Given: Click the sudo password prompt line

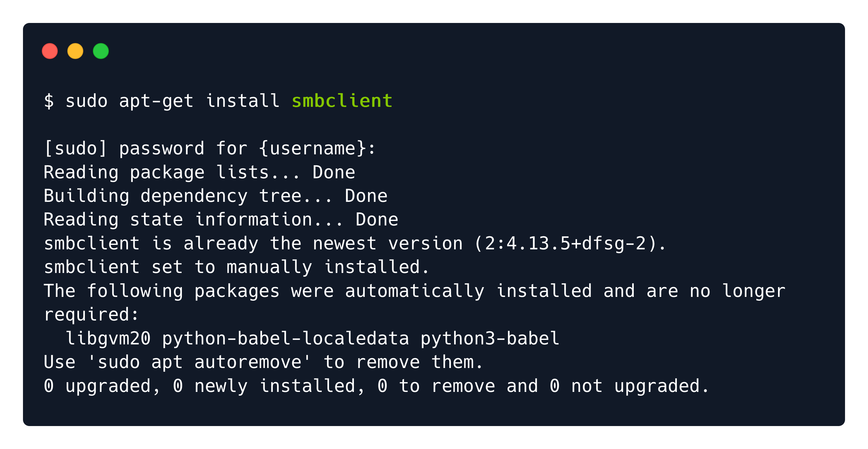Looking at the screenshot, I should [210, 149].
